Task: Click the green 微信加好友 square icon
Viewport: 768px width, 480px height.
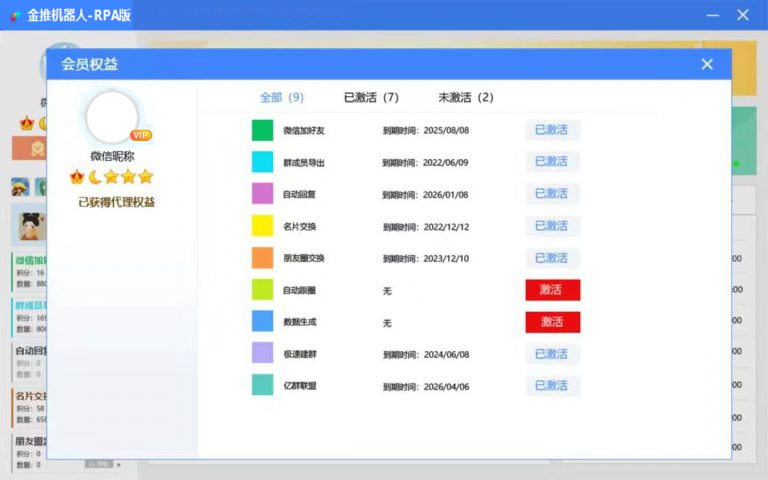Action: pos(263,130)
